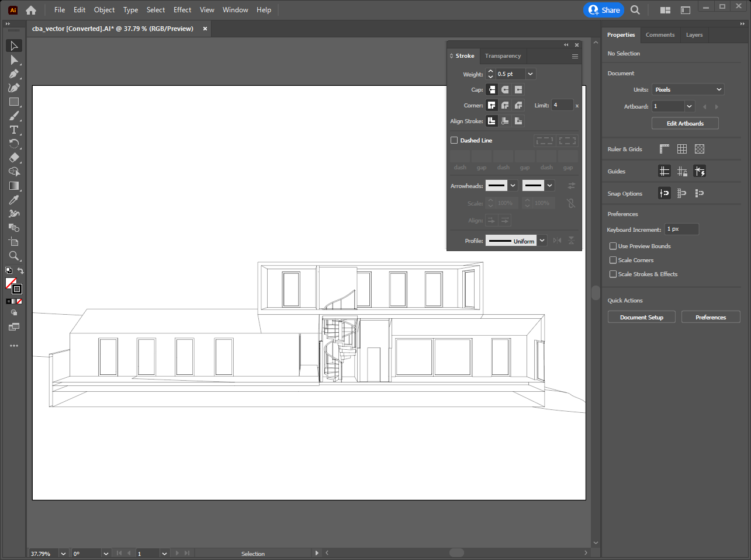Open the stroke Profile dropdown

[x=542, y=241]
